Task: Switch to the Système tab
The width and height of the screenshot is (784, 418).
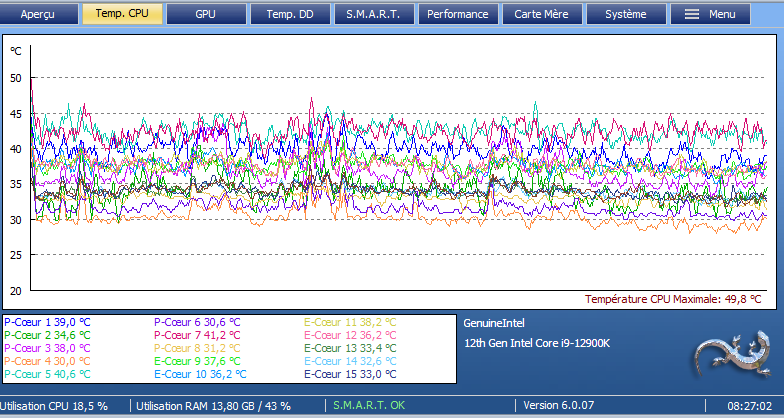Action: tap(625, 14)
